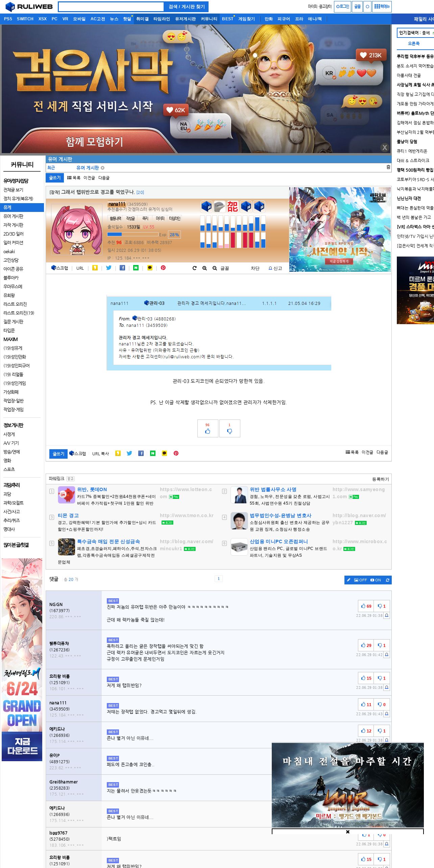Share post to Twitter under profile

pos(108,268)
